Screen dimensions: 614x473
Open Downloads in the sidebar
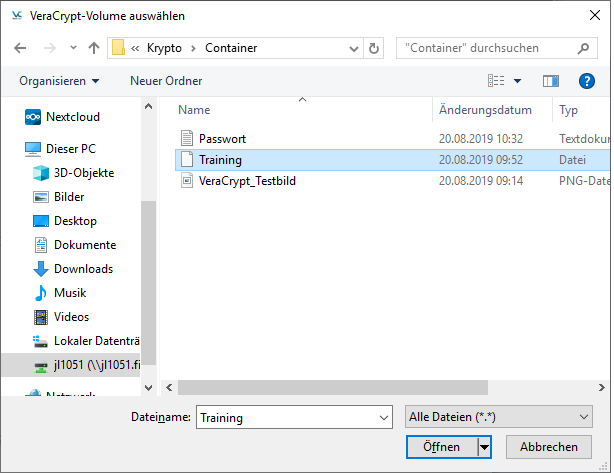[83, 269]
